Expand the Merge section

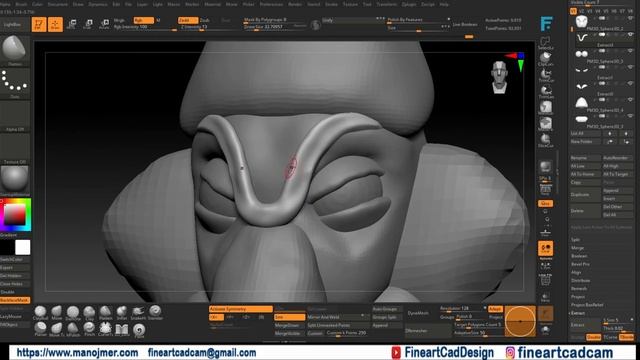coord(578,248)
